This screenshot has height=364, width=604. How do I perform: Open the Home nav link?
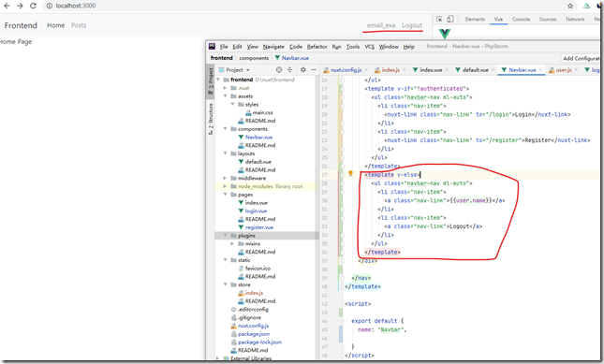(x=56, y=25)
